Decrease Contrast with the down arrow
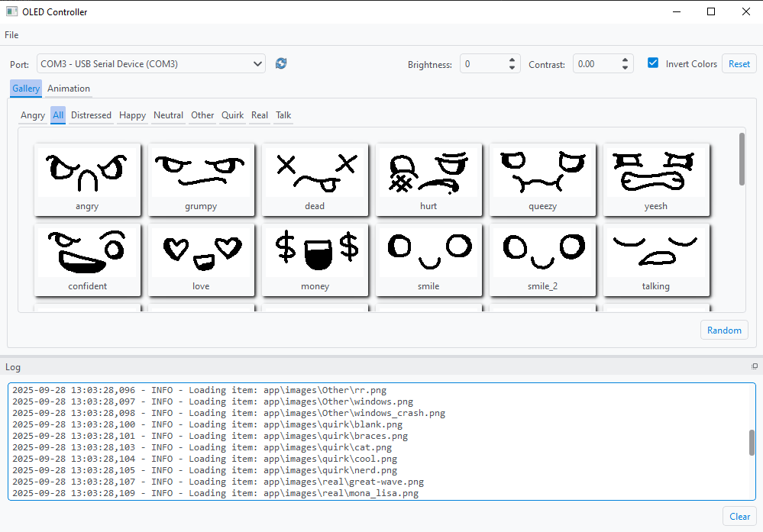Screen dimensions: 763x532 625,68
